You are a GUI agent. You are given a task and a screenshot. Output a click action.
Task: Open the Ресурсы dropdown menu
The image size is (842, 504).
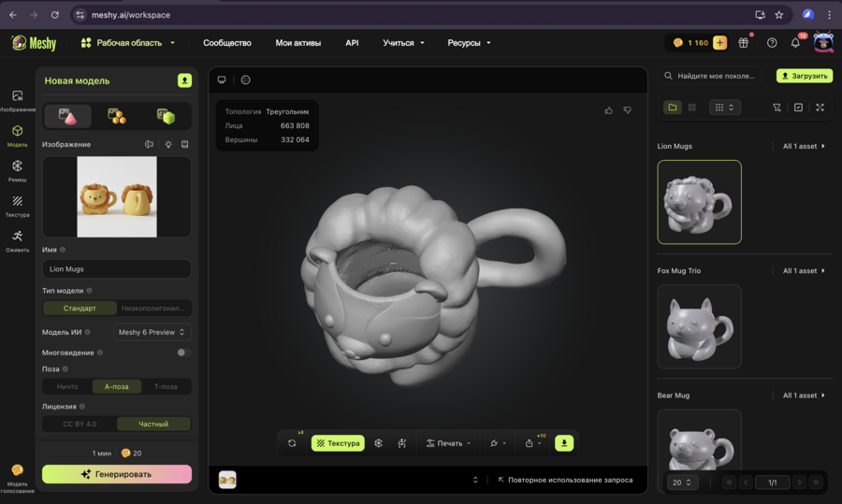coord(469,43)
